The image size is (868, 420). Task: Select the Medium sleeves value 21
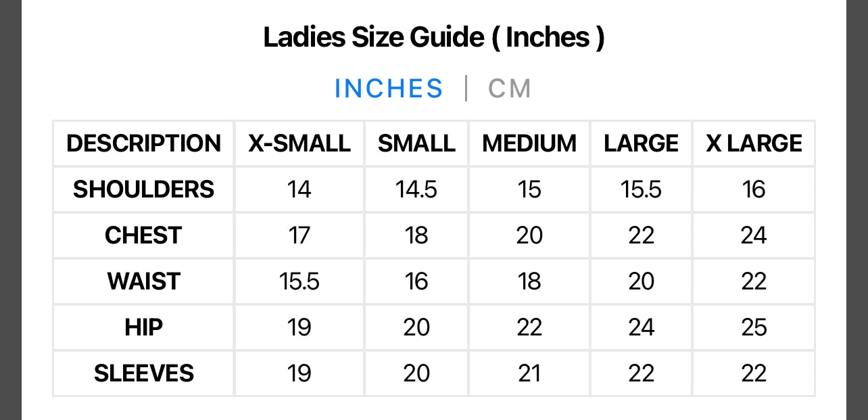tap(529, 373)
